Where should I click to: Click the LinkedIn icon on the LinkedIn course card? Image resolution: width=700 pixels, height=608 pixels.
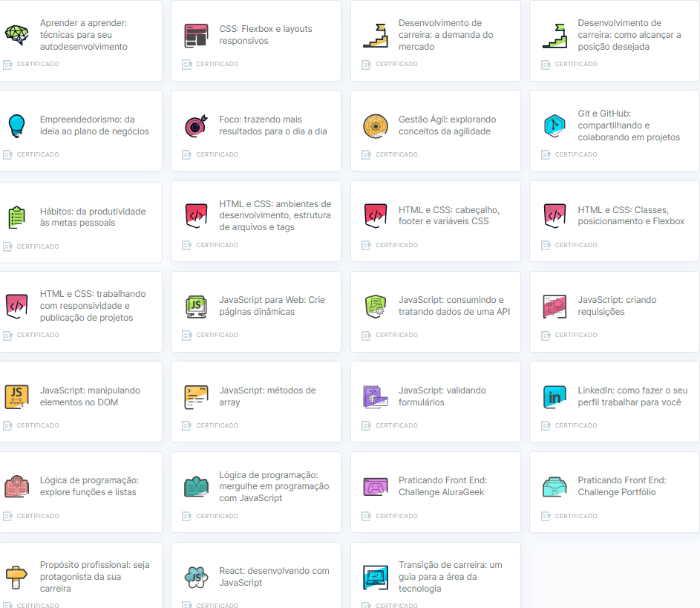point(555,396)
